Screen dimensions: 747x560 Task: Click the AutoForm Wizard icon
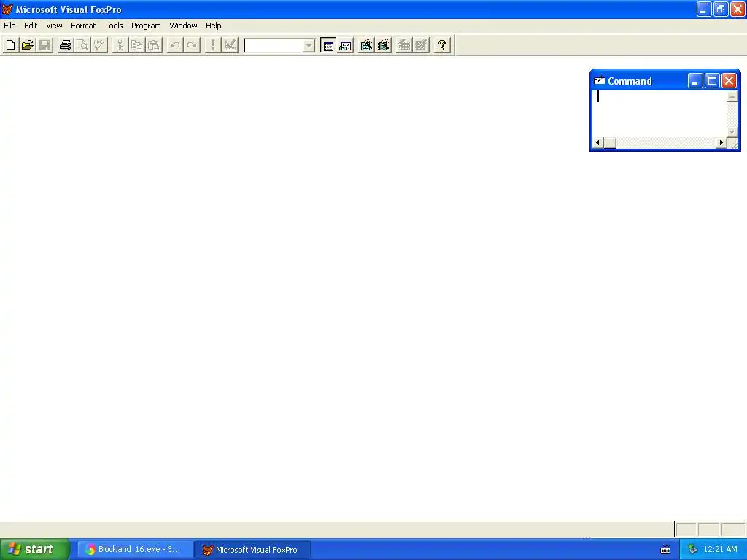(x=404, y=45)
